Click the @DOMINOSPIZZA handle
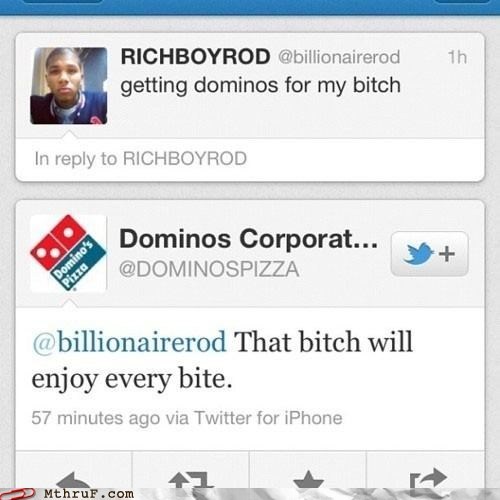 (209, 269)
